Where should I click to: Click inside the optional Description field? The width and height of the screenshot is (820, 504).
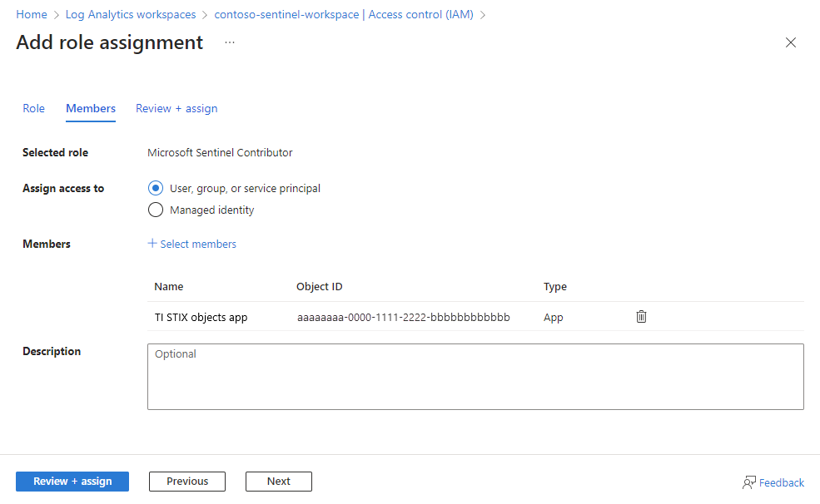coord(475,374)
